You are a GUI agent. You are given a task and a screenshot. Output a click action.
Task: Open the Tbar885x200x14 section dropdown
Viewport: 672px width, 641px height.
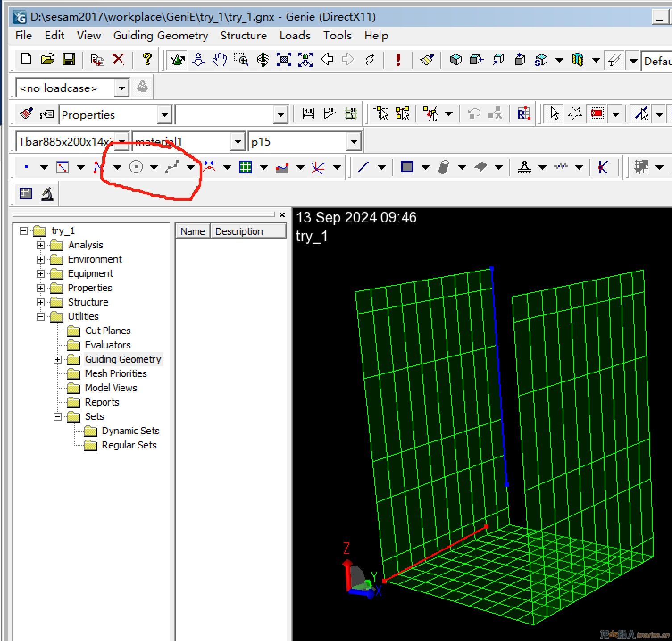tap(122, 142)
